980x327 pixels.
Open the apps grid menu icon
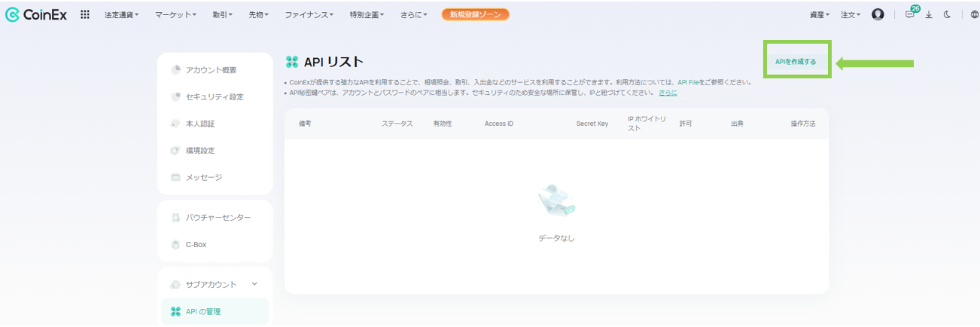[85, 14]
